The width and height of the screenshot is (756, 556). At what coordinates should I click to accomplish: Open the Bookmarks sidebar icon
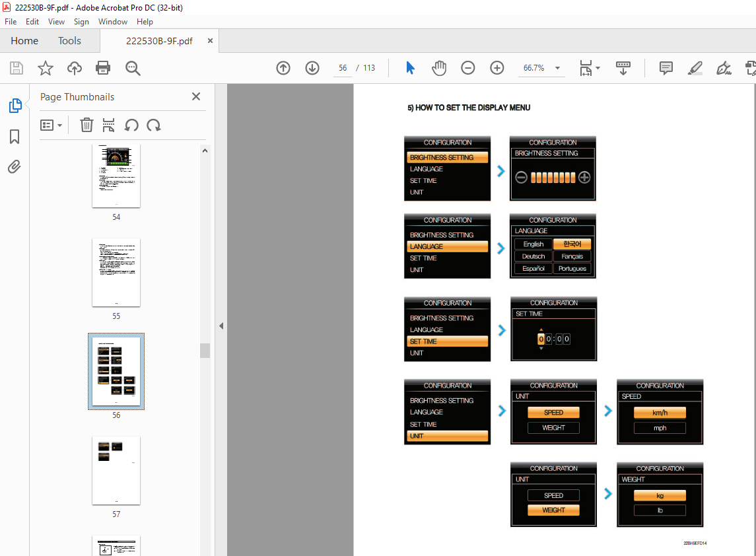point(15,137)
